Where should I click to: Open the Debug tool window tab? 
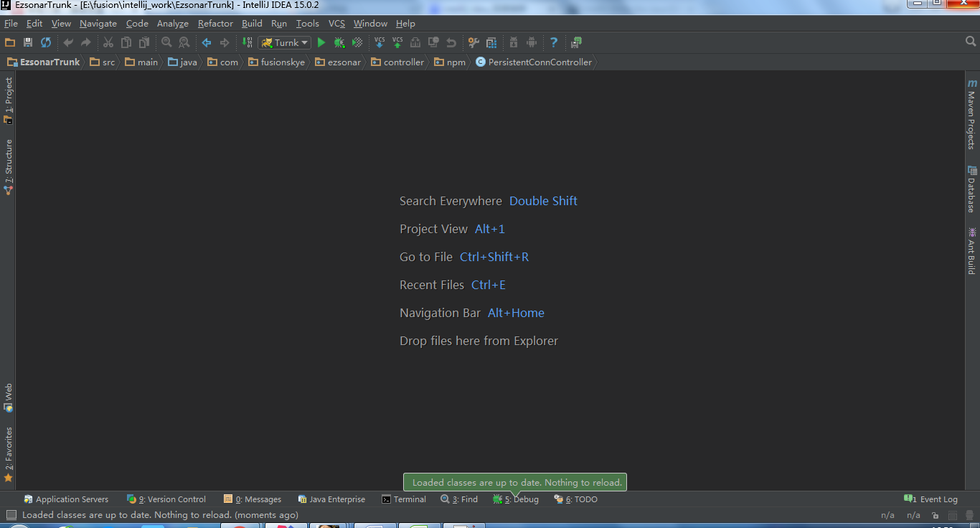[x=516, y=499]
